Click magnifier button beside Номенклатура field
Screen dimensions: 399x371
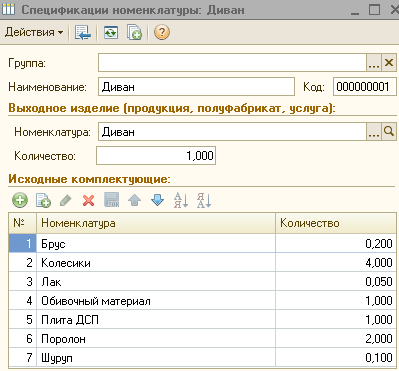point(389,132)
